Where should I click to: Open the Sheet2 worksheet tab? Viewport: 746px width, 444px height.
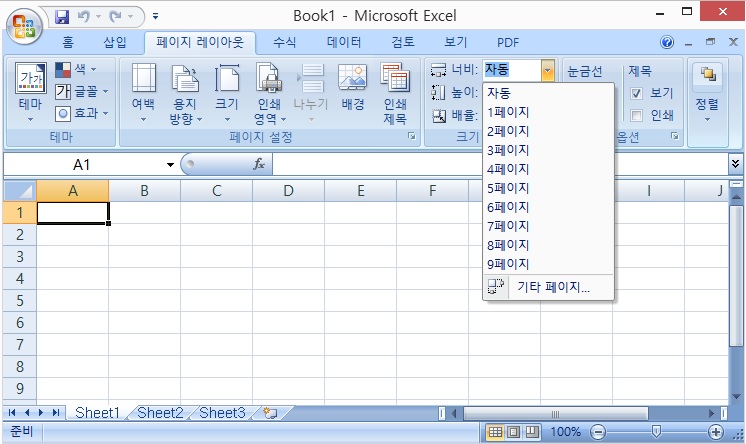[x=160, y=413]
